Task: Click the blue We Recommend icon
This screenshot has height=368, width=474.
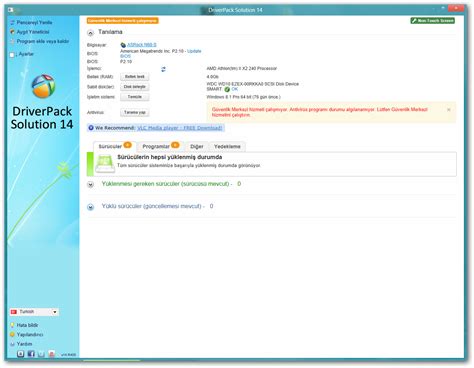Action: (91, 128)
